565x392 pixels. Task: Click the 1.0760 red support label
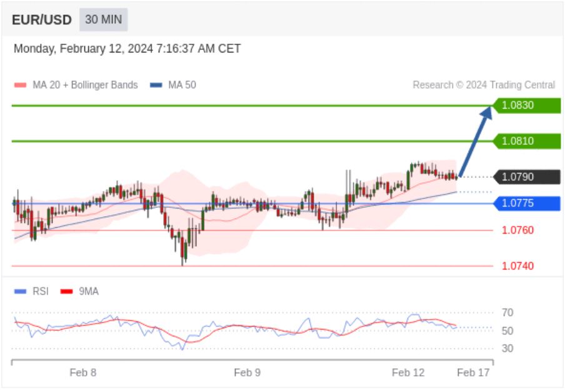(517, 230)
